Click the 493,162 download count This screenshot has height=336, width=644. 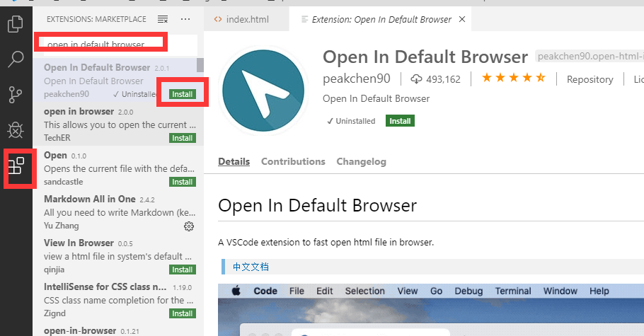443,79
